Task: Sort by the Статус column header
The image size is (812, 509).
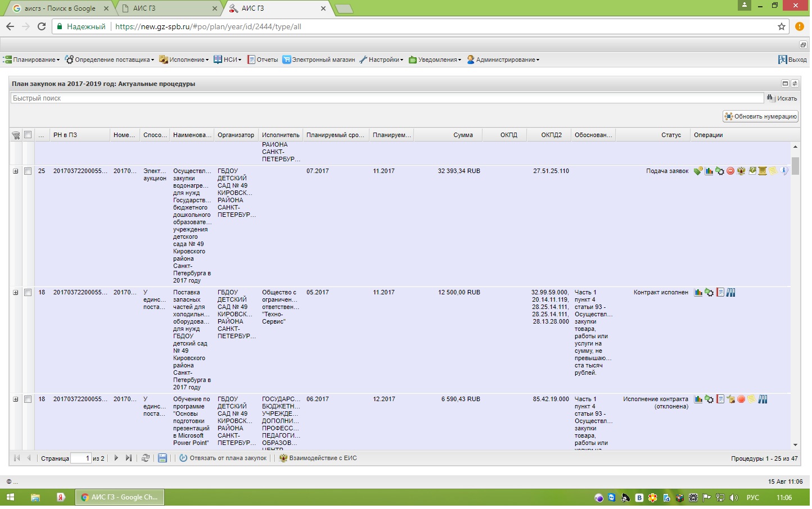Action: coord(653,135)
